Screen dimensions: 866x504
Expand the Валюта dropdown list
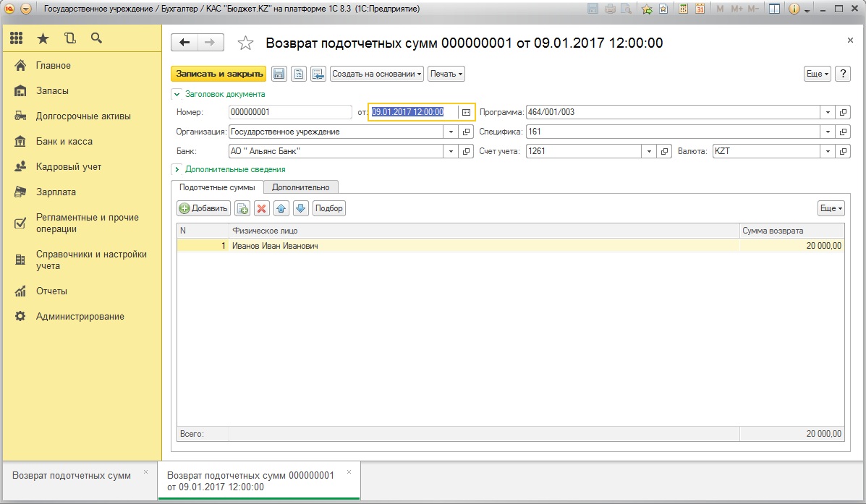(828, 151)
